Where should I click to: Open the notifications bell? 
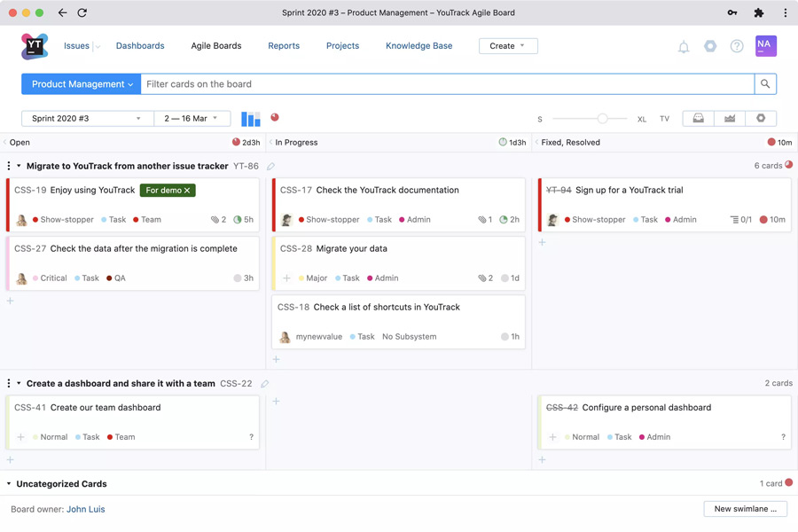[684, 47]
